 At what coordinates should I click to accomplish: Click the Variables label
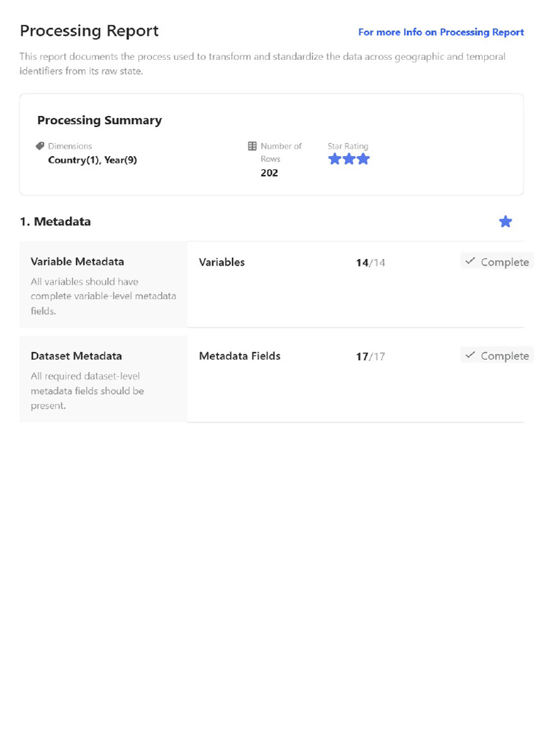(222, 262)
